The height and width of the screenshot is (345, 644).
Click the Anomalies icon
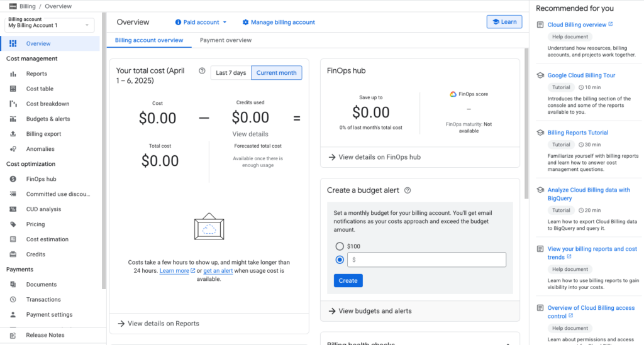click(13, 149)
